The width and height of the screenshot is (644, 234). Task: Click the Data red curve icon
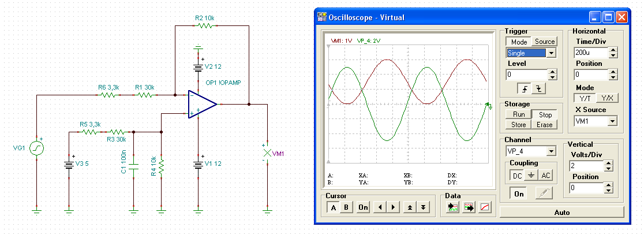click(x=485, y=207)
